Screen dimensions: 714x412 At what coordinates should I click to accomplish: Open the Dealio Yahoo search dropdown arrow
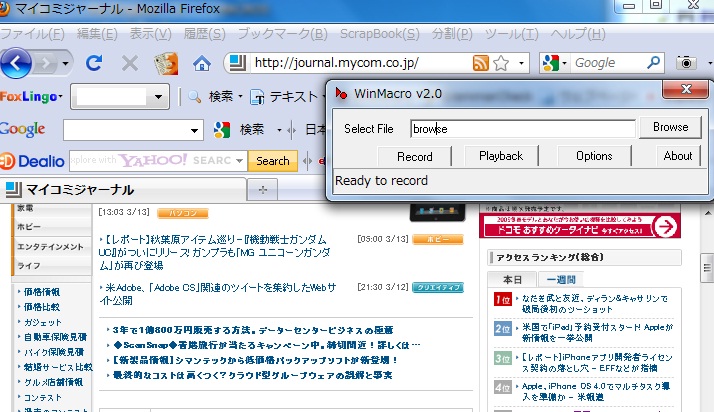click(x=239, y=161)
